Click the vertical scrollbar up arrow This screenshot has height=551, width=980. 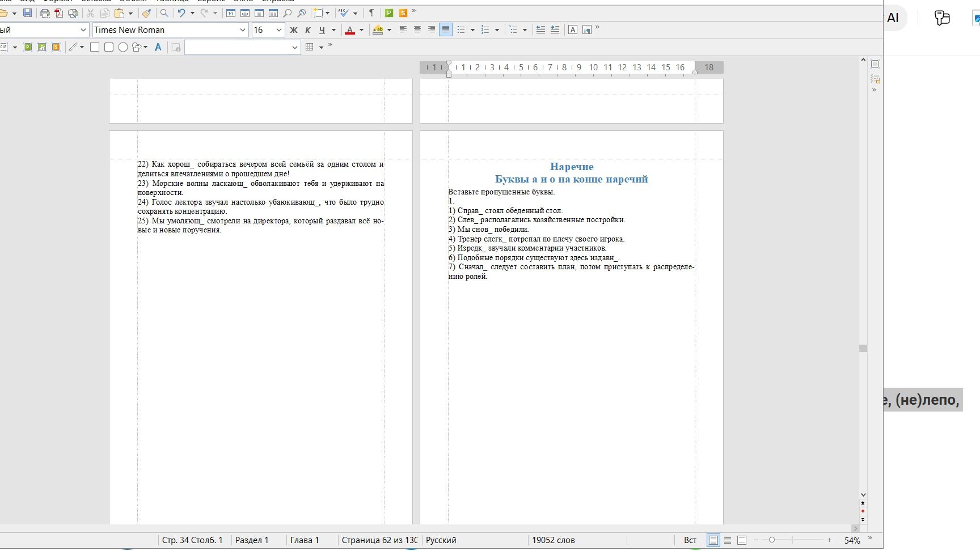[x=863, y=60]
